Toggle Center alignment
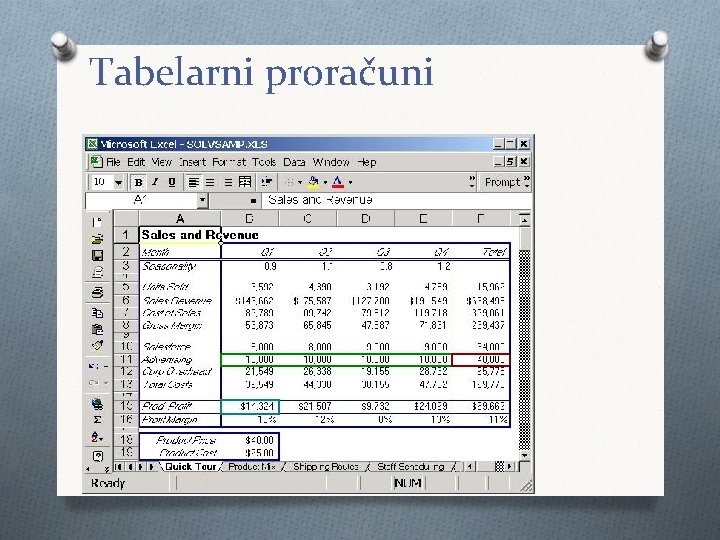Image resolution: width=720 pixels, height=540 pixels. 210,182
